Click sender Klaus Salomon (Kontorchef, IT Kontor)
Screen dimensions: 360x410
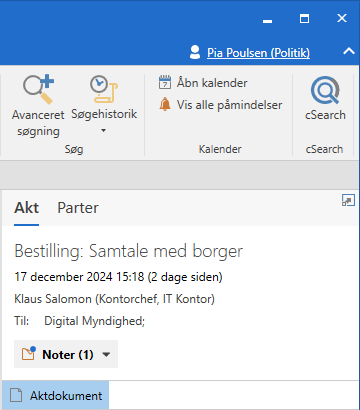coord(114,299)
